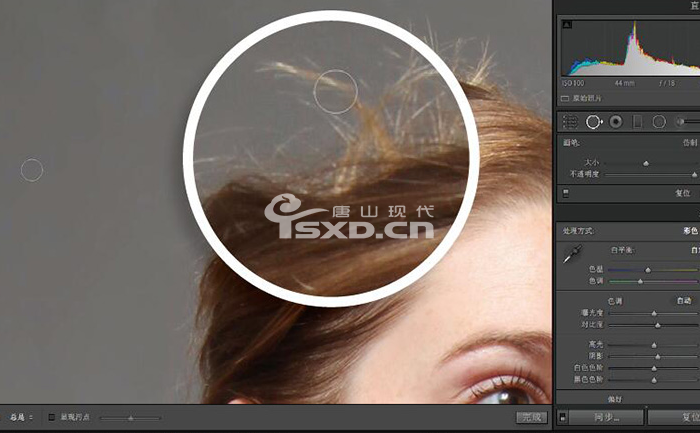The height and width of the screenshot is (433, 700).
Task: Select the radial filter tool icon
Action: [659, 121]
